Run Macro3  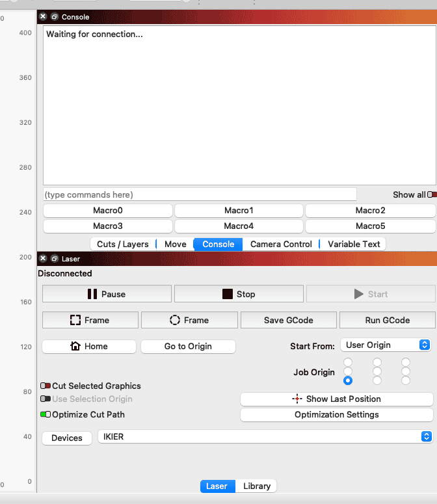(x=108, y=226)
